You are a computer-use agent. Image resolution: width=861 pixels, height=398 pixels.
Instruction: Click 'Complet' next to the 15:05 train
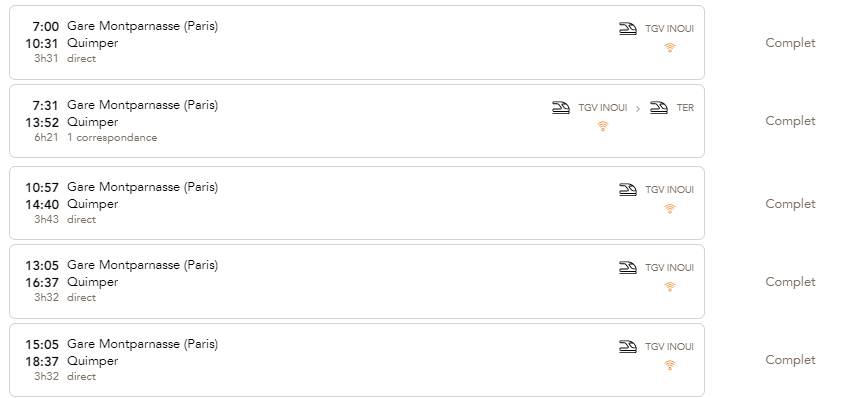[x=790, y=360]
